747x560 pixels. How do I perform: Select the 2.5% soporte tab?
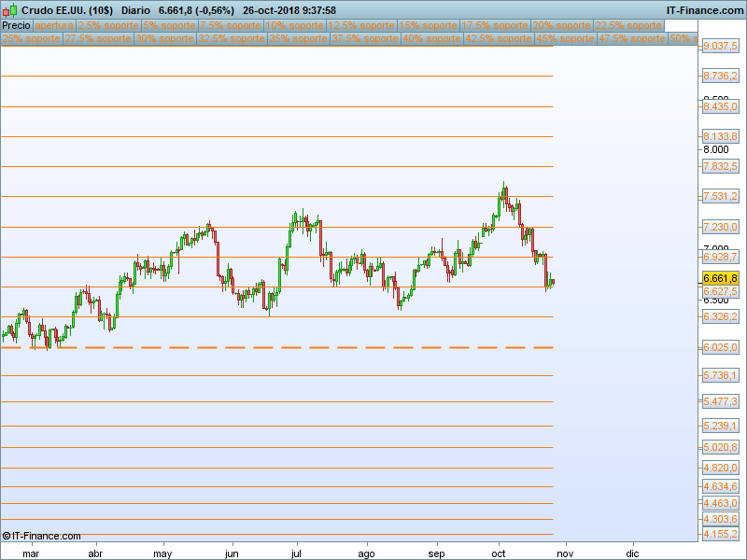click(108, 26)
